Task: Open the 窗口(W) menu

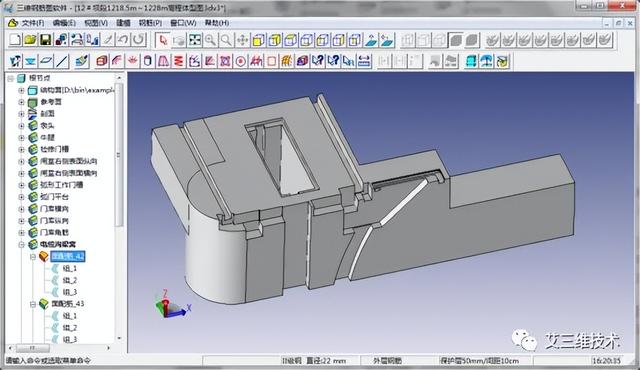Action: (x=183, y=23)
